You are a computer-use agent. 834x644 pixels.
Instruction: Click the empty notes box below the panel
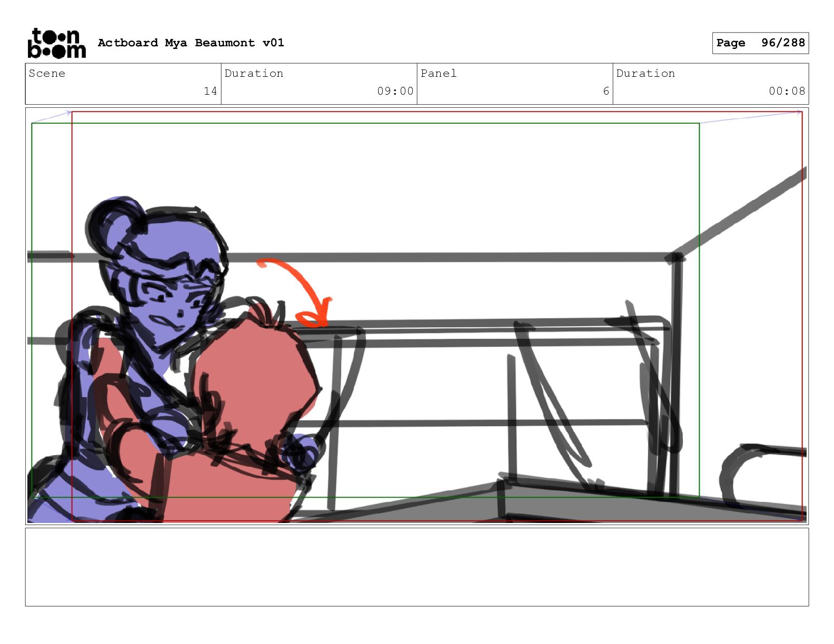pos(417,567)
